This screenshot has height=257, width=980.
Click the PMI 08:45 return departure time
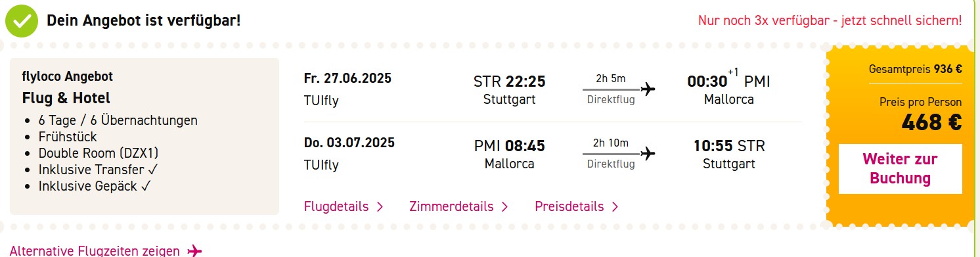click(509, 146)
